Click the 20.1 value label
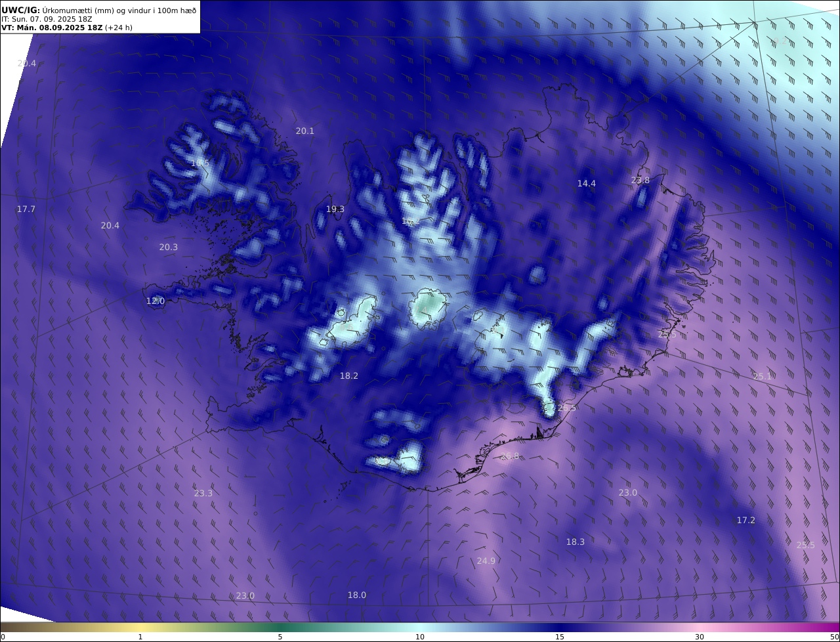This screenshot has width=840, height=642. tap(305, 131)
